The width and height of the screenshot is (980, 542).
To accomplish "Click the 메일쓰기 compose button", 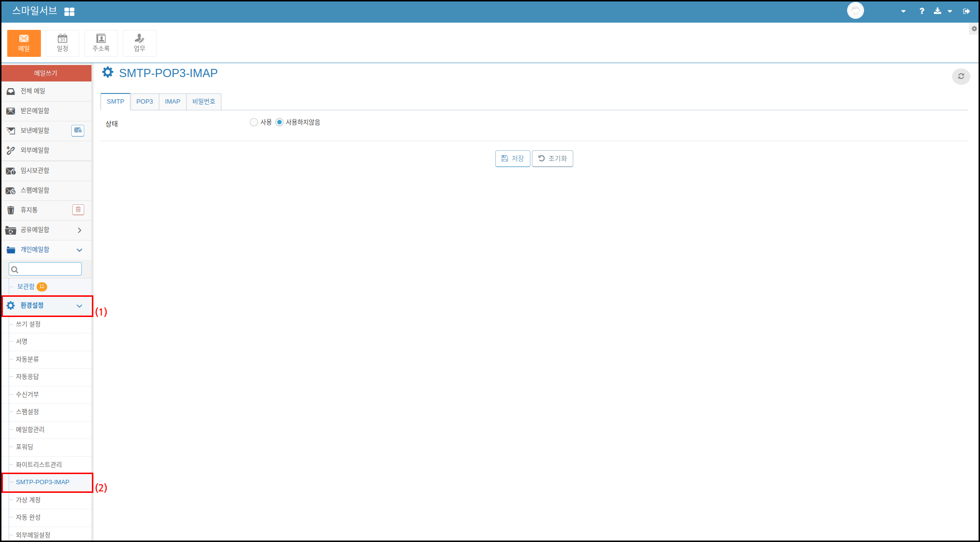I will (46, 73).
